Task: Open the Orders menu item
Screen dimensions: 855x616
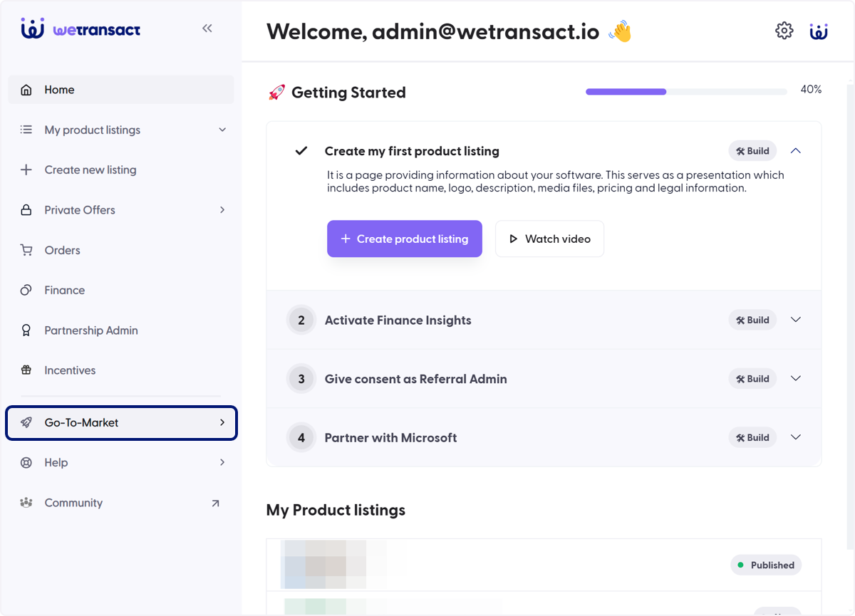Action: point(121,250)
